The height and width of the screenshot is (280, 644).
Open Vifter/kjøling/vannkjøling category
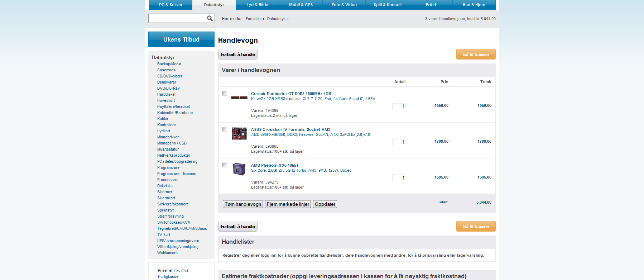click(x=178, y=247)
